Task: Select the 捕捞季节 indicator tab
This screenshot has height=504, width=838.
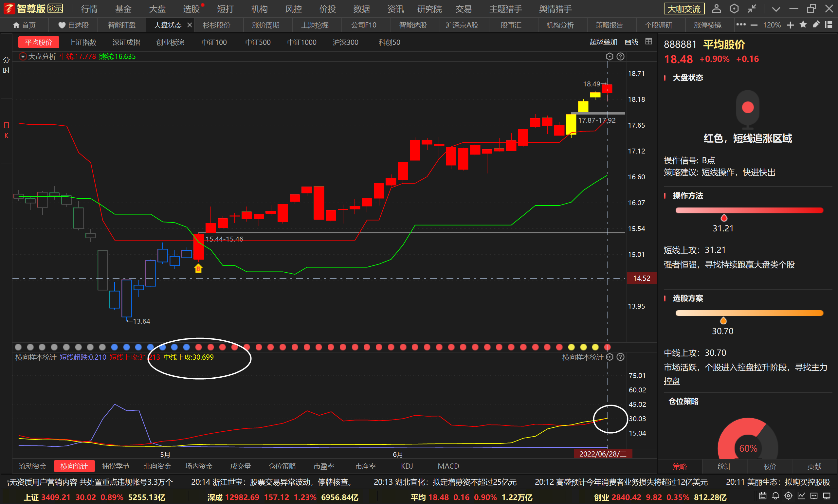Action: coord(116,466)
